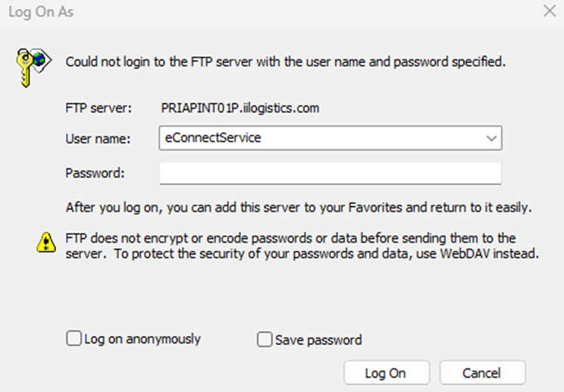The width and height of the screenshot is (564, 392).
Task: Click the "Save password" label text
Action: point(318,340)
